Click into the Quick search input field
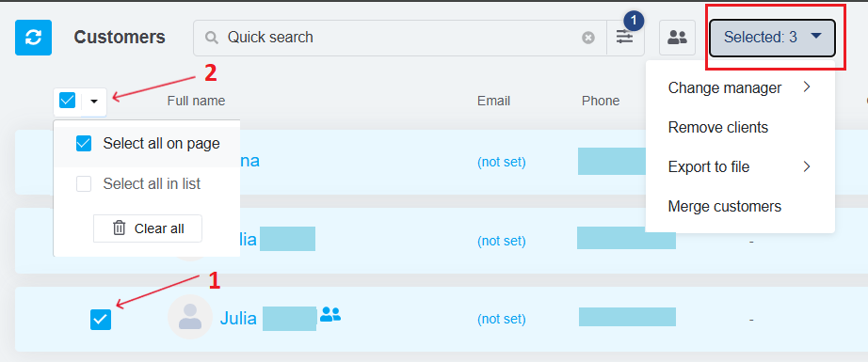868x362 pixels. pyautogui.click(x=398, y=38)
